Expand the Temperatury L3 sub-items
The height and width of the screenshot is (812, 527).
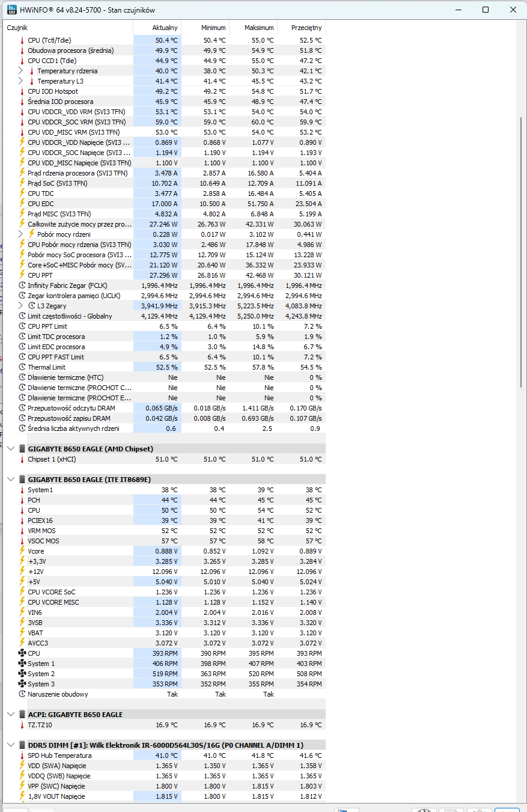[21, 81]
